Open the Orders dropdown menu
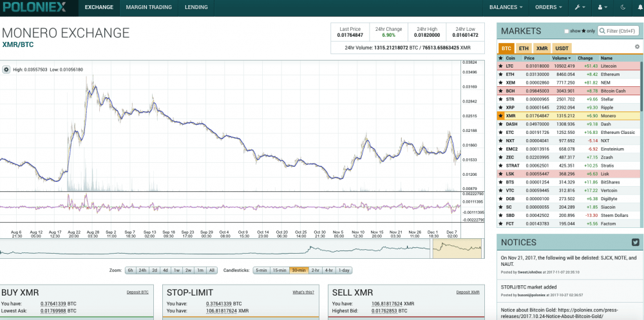Image resolution: width=644 pixels, height=320 pixels. (547, 7)
